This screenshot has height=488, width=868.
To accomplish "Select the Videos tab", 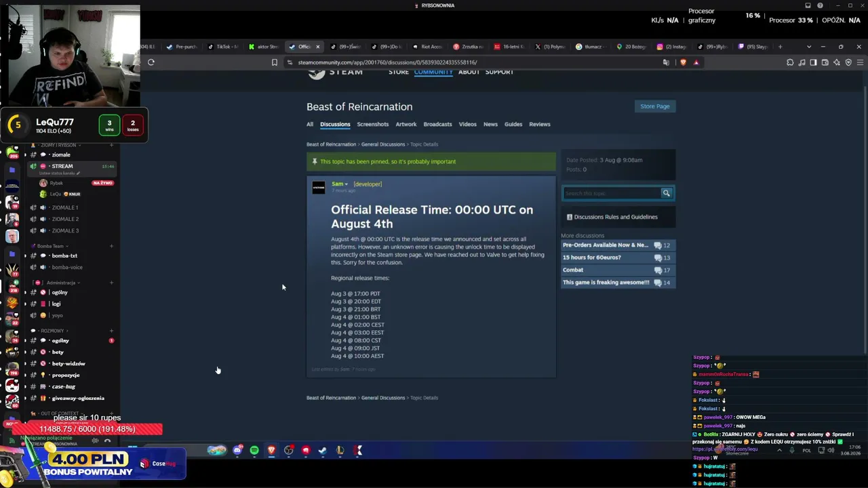I will click(x=467, y=124).
